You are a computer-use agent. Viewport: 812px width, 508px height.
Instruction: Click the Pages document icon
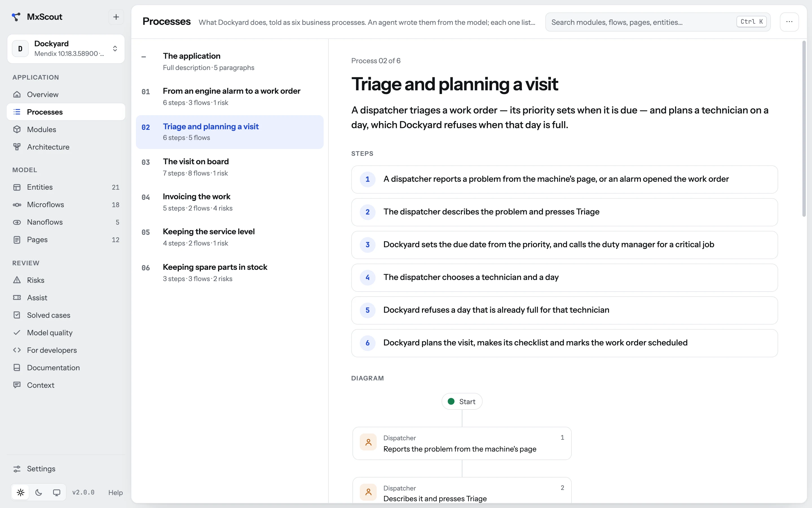click(17, 240)
